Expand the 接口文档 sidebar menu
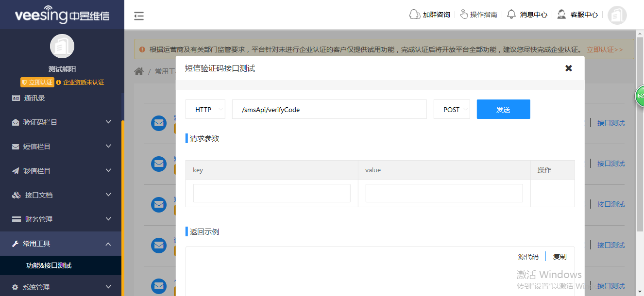 pos(61,195)
